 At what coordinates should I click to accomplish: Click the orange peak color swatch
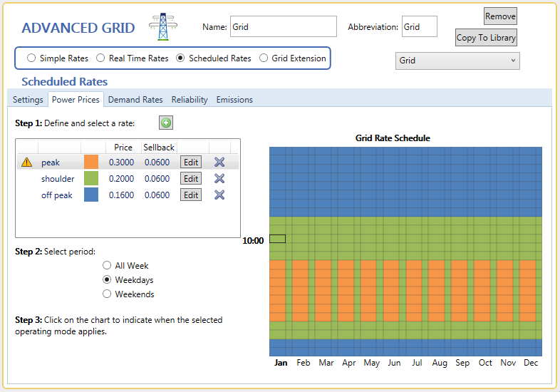[91, 162]
